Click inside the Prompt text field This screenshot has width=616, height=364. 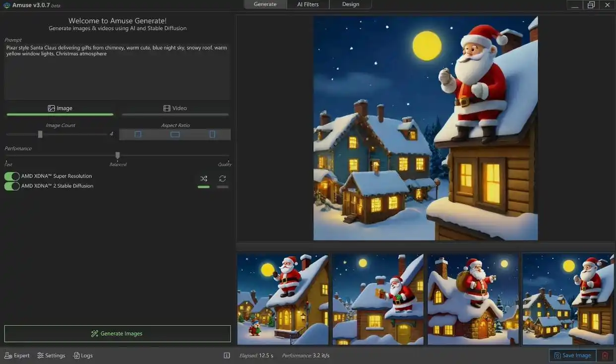click(117, 74)
